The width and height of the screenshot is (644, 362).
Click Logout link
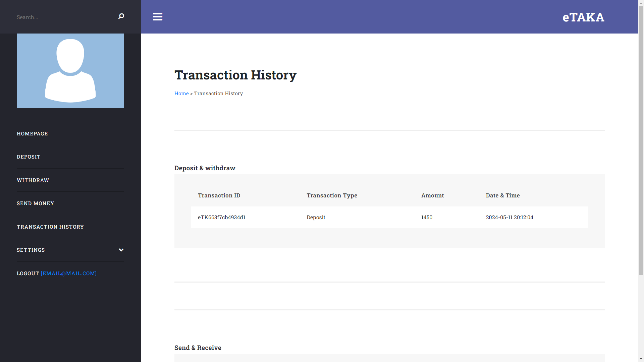28,274
